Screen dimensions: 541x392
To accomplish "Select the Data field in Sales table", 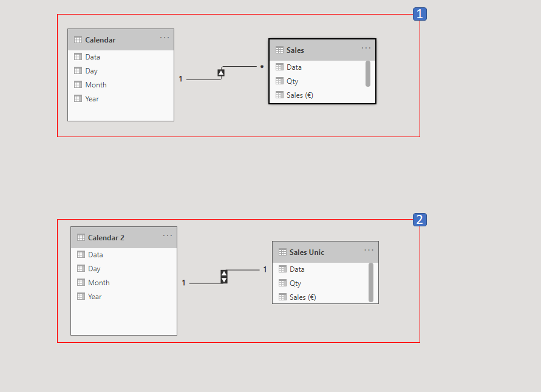I will click(318, 67).
